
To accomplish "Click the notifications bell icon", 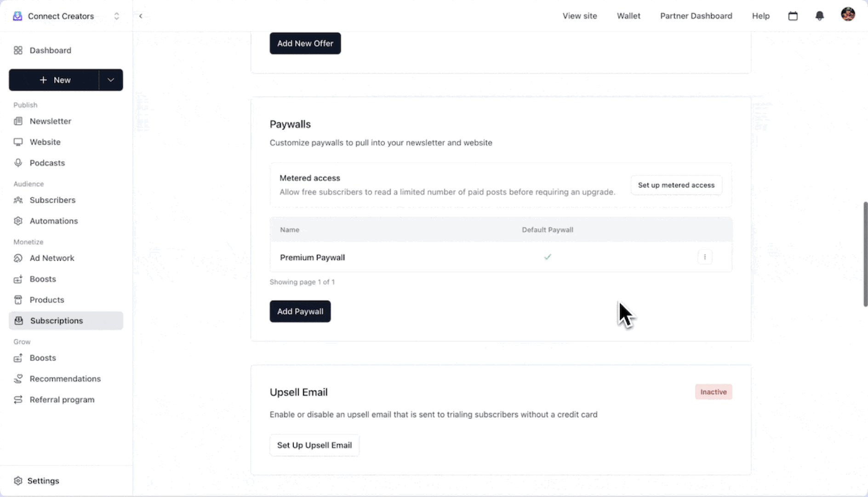I will [819, 16].
